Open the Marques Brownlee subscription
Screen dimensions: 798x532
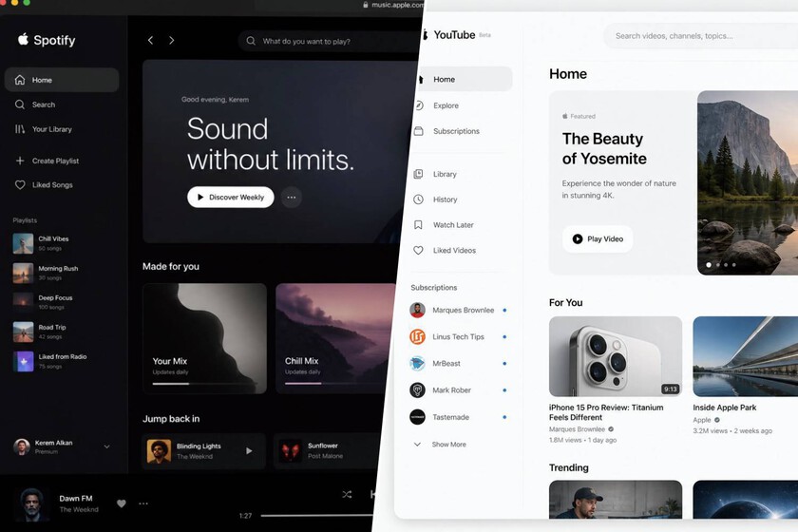458,310
